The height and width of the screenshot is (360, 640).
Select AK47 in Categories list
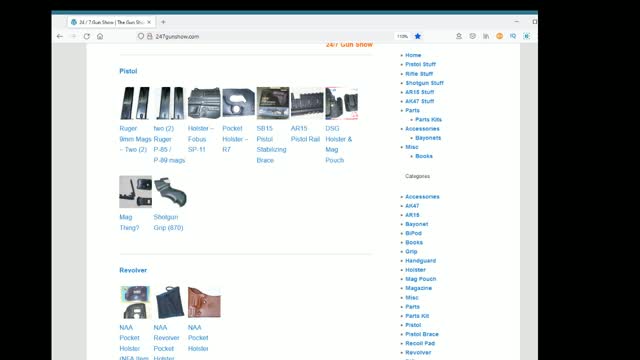click(412, 206)
